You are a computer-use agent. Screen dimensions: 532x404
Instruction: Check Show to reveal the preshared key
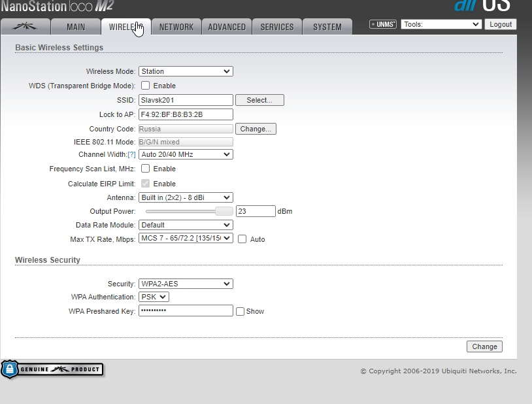coord(240,311)
